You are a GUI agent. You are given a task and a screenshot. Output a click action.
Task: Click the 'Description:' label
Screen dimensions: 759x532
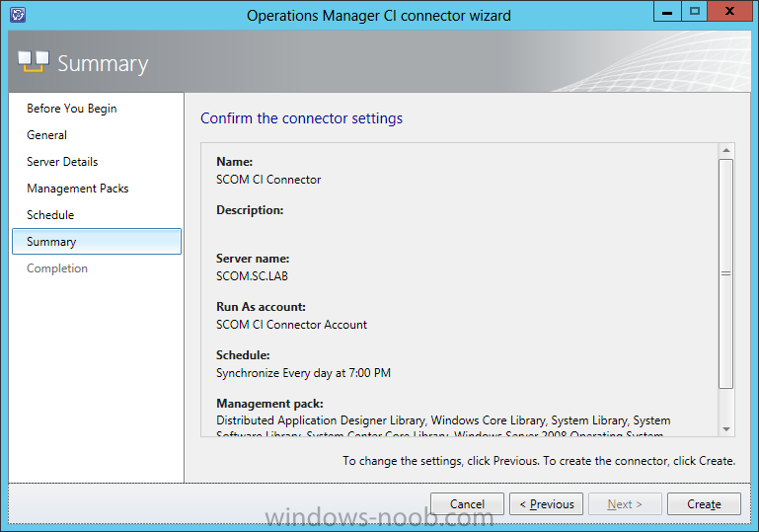(x=250, y=210)
